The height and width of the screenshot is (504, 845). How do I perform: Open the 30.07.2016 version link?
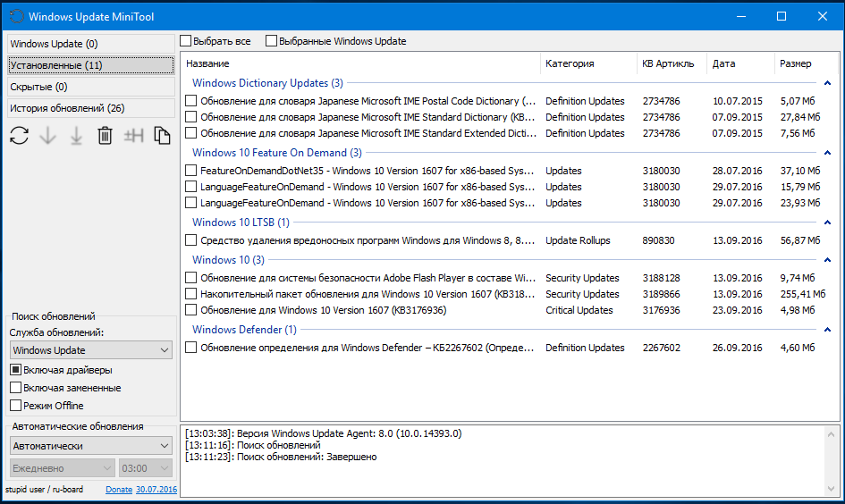coord(156,490)
